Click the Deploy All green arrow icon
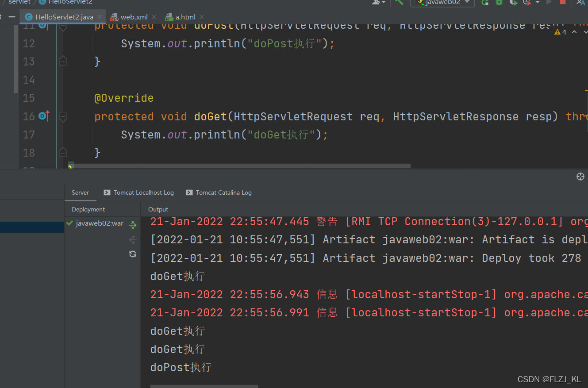This screenshot has height=388, width=588. coord(132,225)
